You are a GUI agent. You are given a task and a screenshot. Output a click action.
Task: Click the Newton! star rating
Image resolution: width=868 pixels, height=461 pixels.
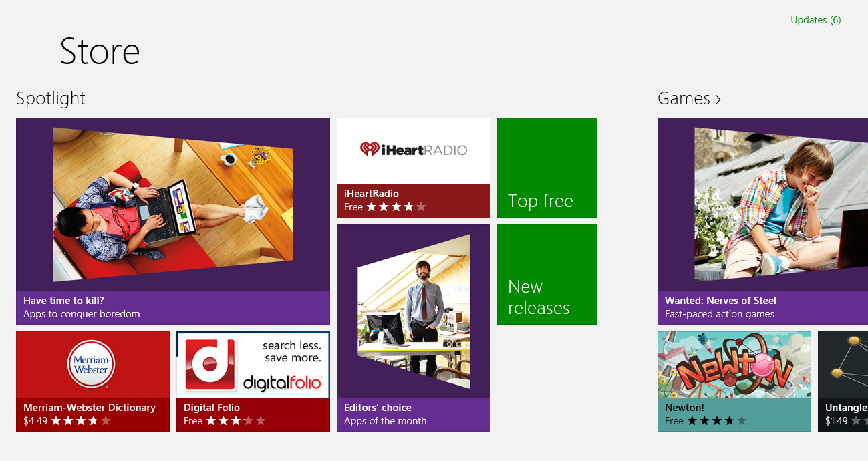coord(717,421)
